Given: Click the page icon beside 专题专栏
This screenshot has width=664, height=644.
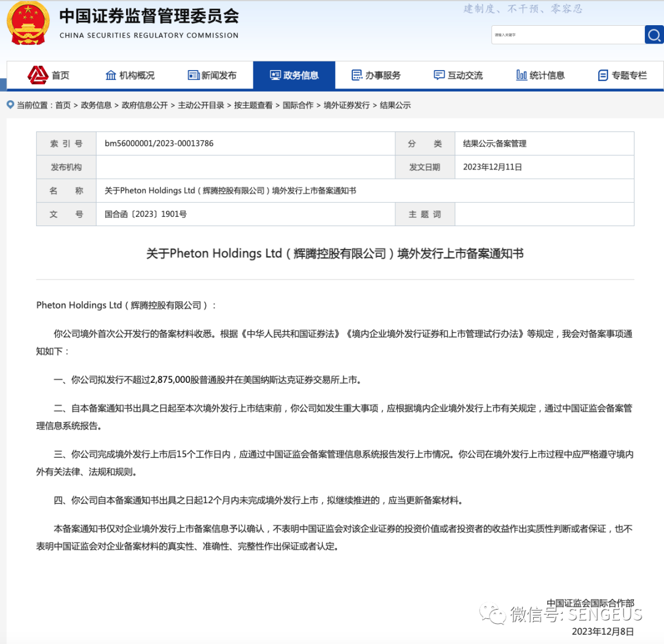Looking at the screenshot, I should click(603, 76).
